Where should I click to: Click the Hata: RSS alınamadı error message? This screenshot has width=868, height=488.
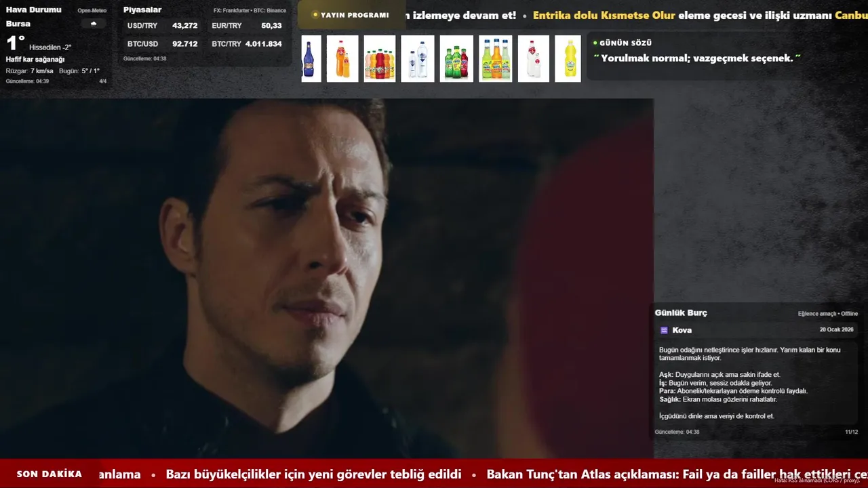point(817,481)
